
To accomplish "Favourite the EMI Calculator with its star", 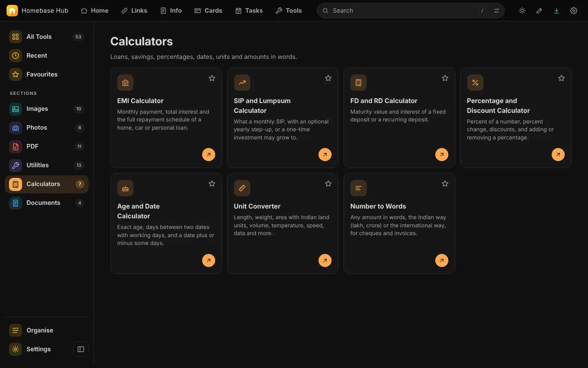I will (212, 78).
